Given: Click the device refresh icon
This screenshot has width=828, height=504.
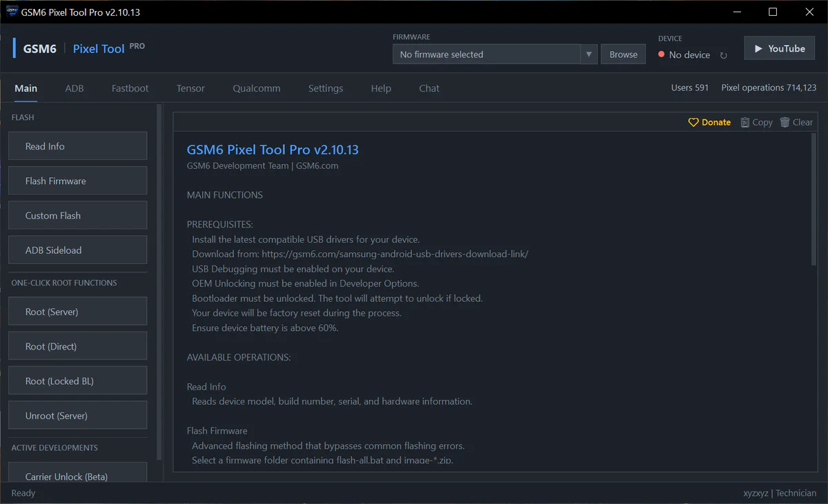Looking at the screenshot, I should (723, 55).
